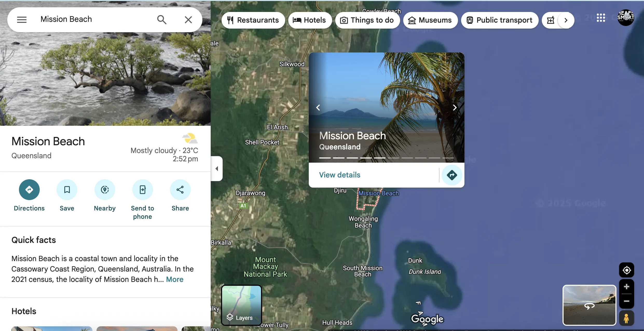Screen dimensions: 644x331
Task: Open Directions for Mission Beach
Action: tap(29, 195)
